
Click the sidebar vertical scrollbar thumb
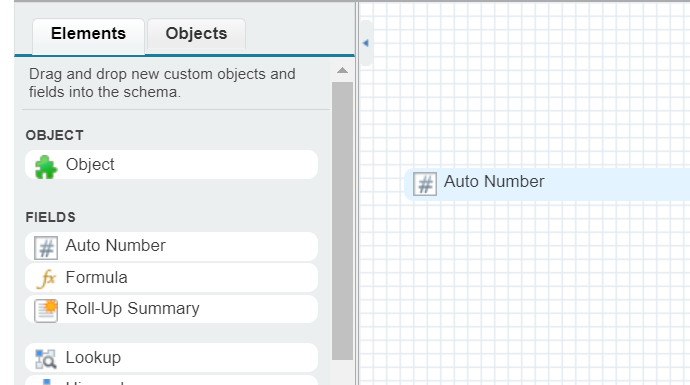(342, 221)
